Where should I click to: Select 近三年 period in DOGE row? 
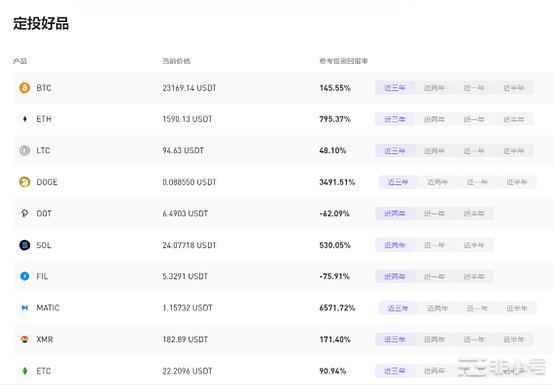click(398, 182)
